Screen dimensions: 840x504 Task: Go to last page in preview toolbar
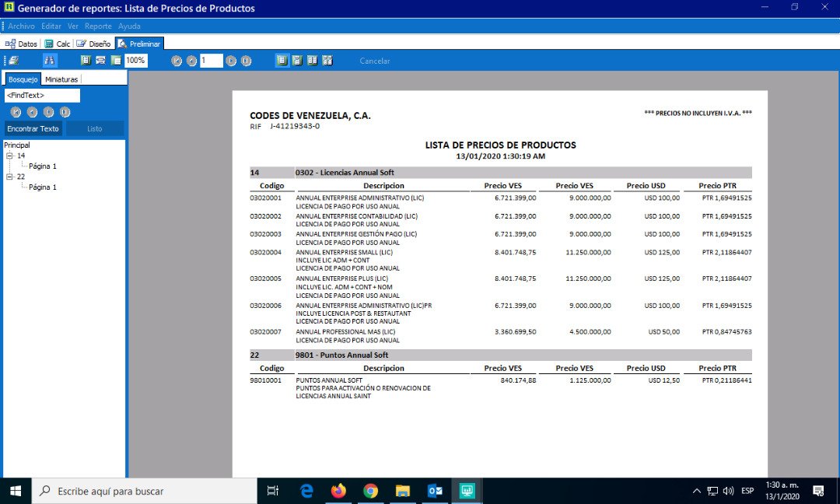(246, 61)
